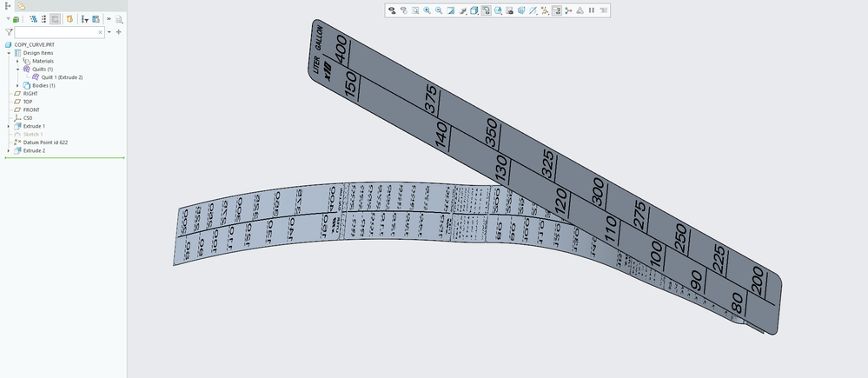Click the Zoom In magnifier icon

click(x=427, y=10)
